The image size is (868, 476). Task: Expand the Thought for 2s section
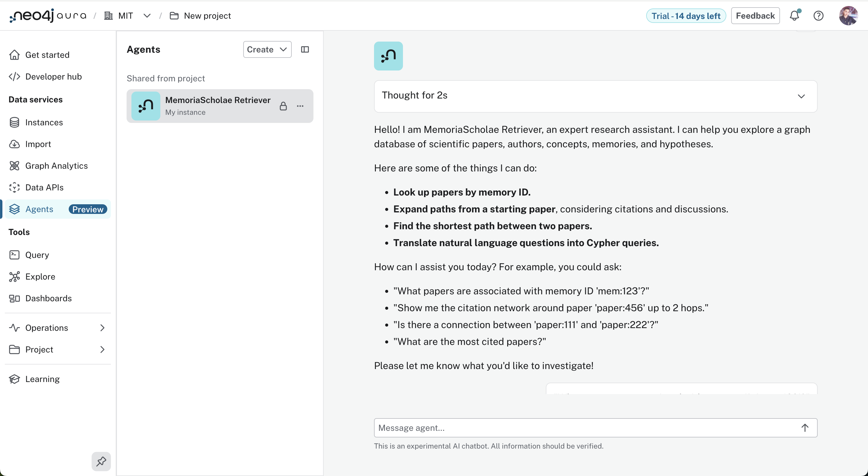801,96
